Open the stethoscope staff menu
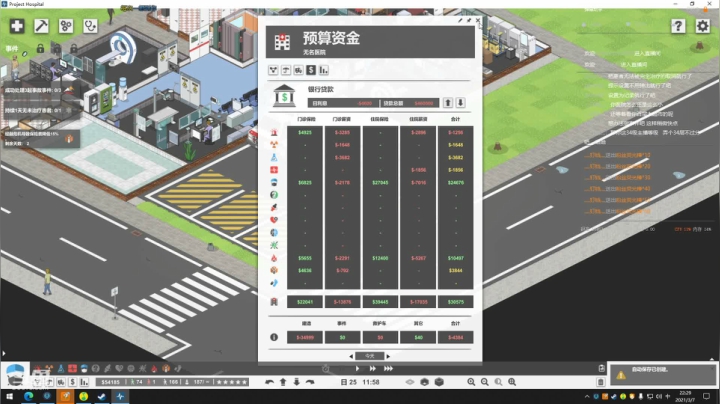The image size is (720, 404). click(90, 26)
